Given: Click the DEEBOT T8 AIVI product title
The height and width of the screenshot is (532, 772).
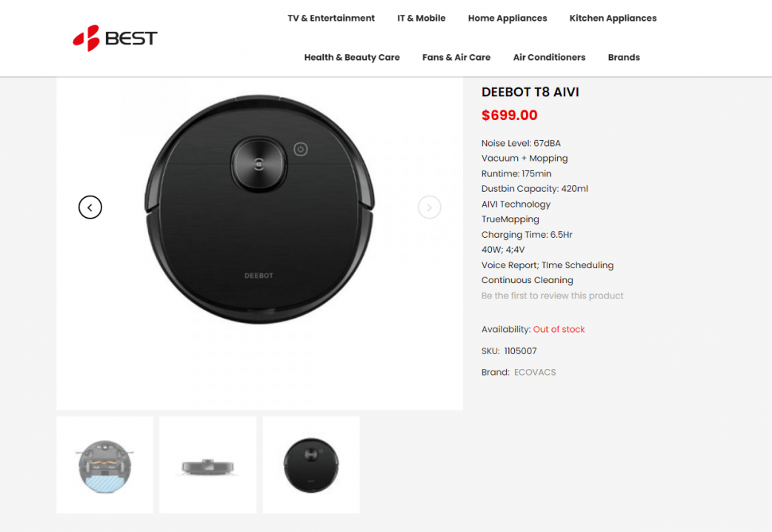Looking at the screenshot, I should (530, 92).
